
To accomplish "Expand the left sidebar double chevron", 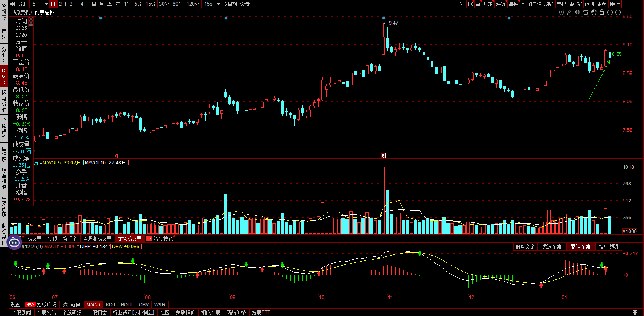I will (4, 6).
